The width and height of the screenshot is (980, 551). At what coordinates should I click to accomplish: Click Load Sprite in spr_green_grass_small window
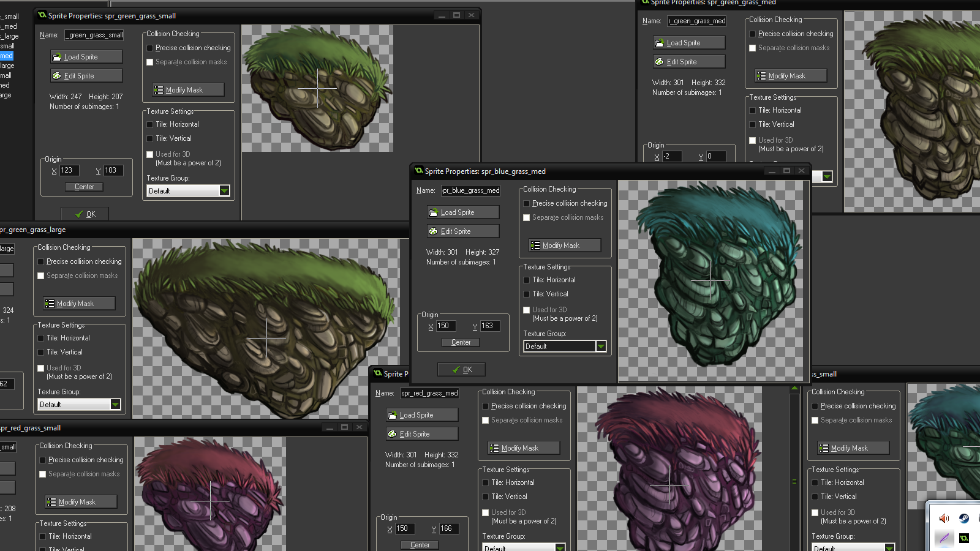[x=86, y=56]
